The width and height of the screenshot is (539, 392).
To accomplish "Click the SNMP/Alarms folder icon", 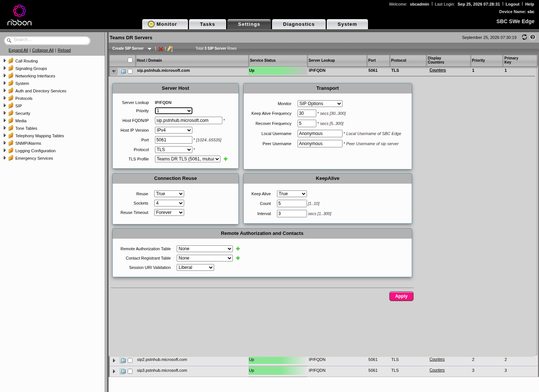I will point(11,143).
